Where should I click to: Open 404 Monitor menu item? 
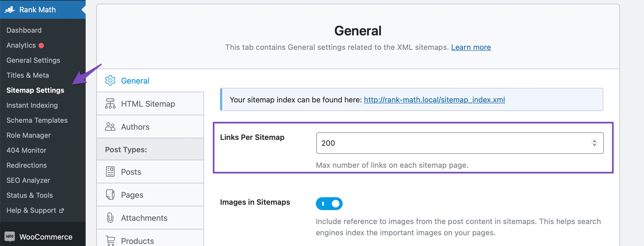pyautogui.click(x=26, y=150)
